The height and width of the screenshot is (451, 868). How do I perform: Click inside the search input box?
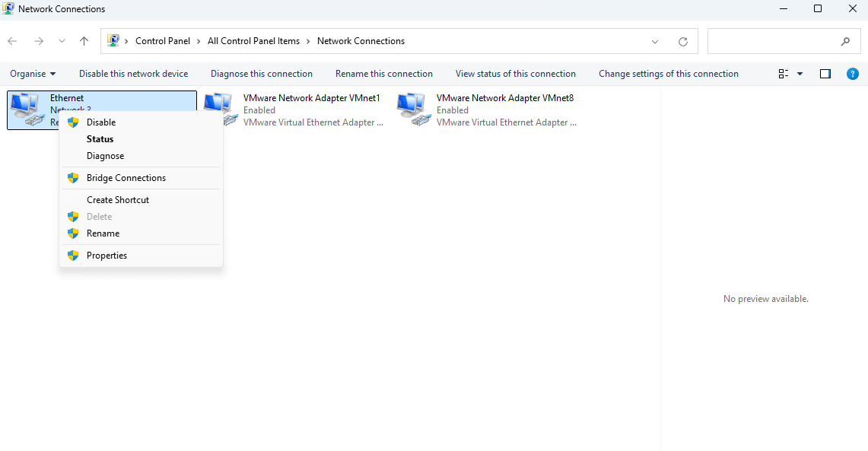click(x=772, y=42)
